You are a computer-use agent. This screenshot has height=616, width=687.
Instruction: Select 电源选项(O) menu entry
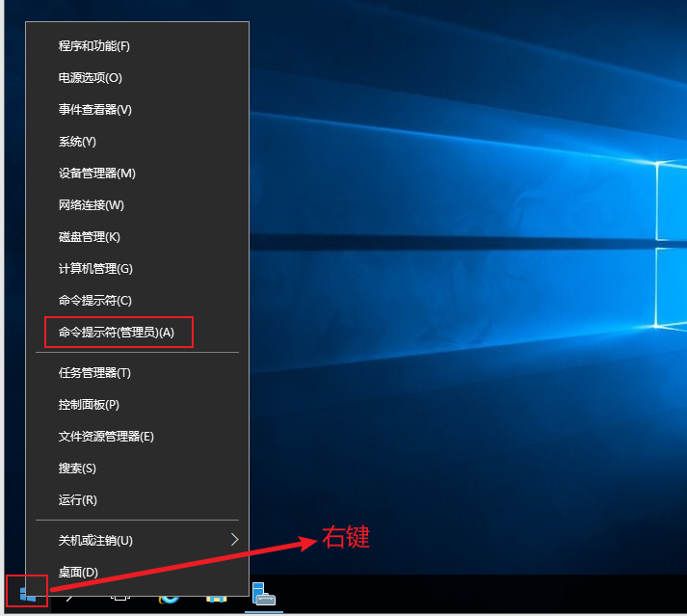tap(137, 78)
